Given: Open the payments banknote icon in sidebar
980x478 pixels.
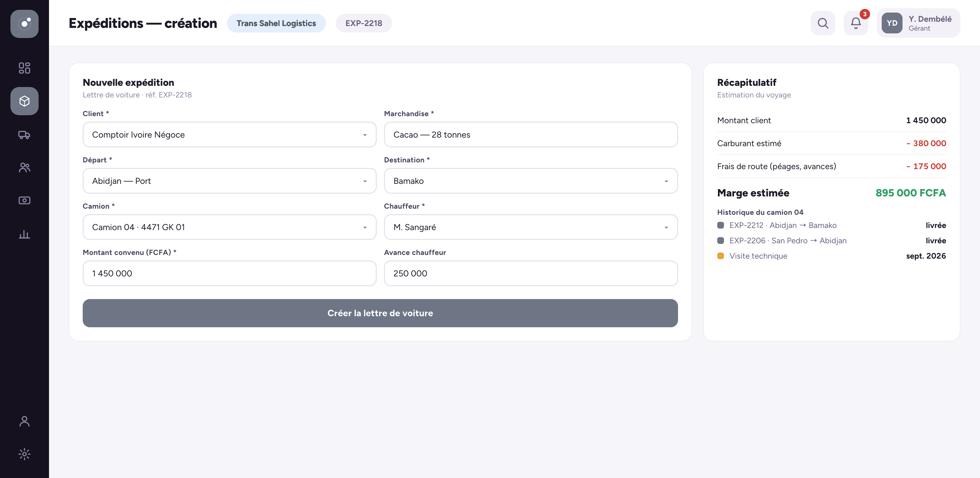Looking at the screenshot, I should pyautogui.click(x=24, y=201).
